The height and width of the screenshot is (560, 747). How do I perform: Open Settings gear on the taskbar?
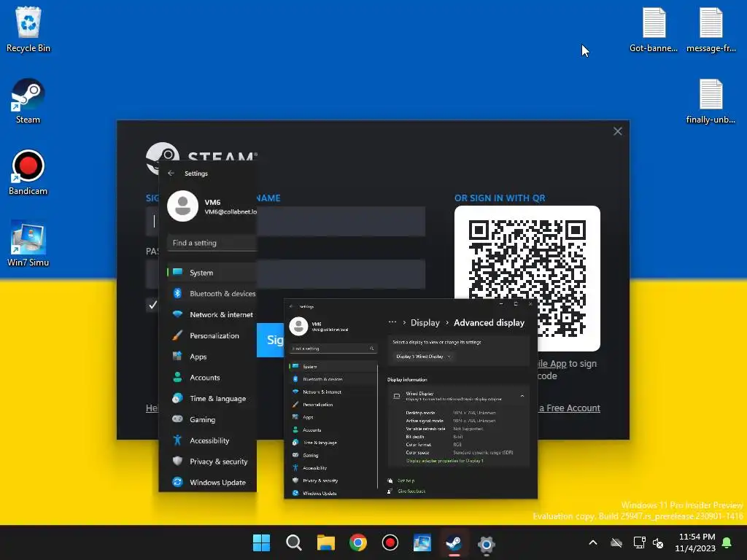point(487,542)
